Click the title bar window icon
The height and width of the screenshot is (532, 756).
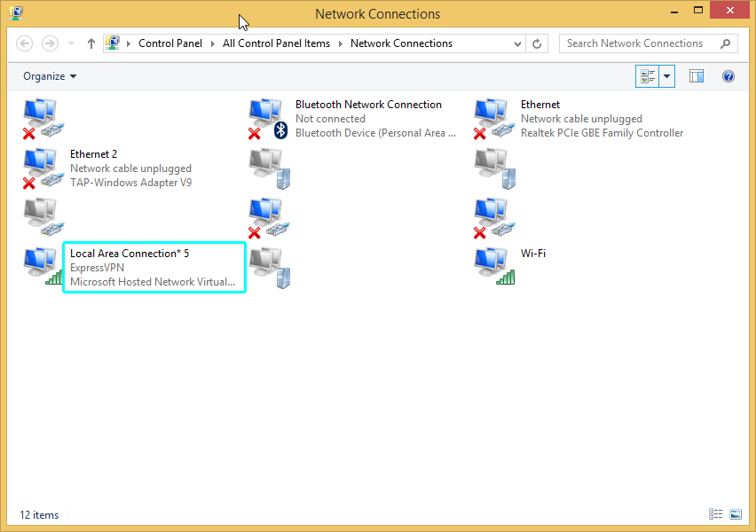[16, 13]
